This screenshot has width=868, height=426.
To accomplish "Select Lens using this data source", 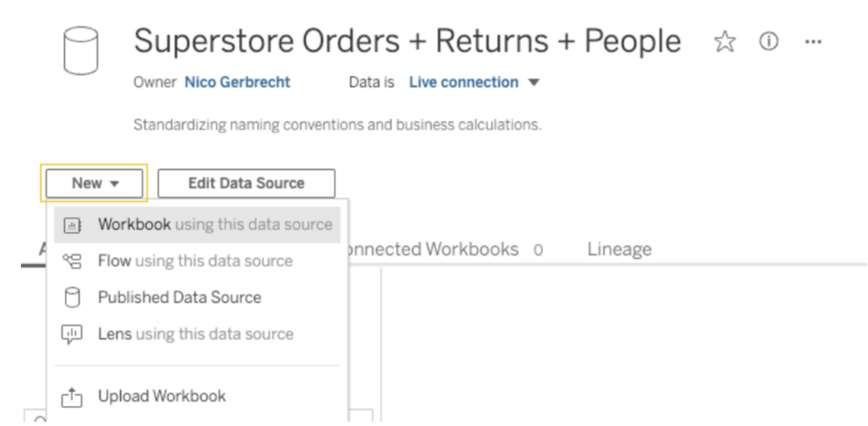I will (195, 334).
